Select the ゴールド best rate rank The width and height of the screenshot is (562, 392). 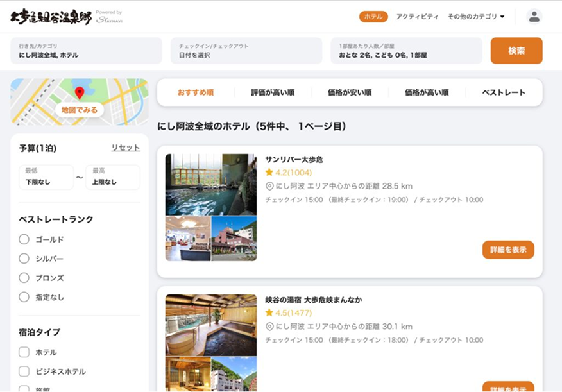(x=24, y=239)
